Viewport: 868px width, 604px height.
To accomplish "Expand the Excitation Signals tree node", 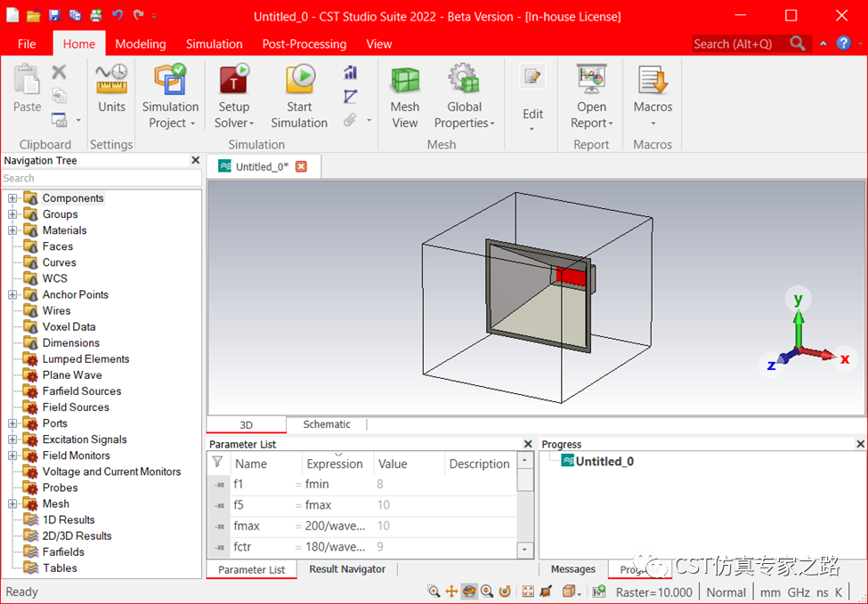I will click(12, 439).
